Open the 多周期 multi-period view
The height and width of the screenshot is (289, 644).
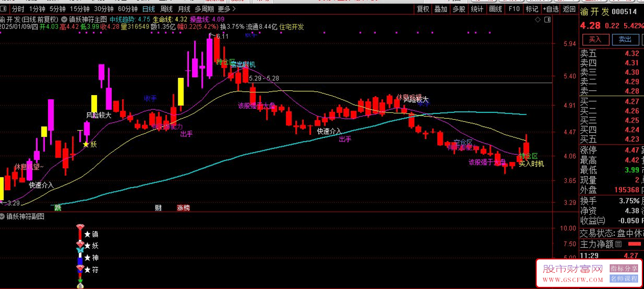point(204,9)
